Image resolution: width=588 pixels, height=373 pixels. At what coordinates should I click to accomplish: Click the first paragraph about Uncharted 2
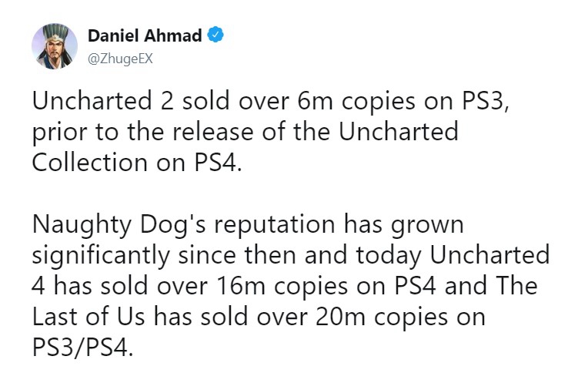270,132
